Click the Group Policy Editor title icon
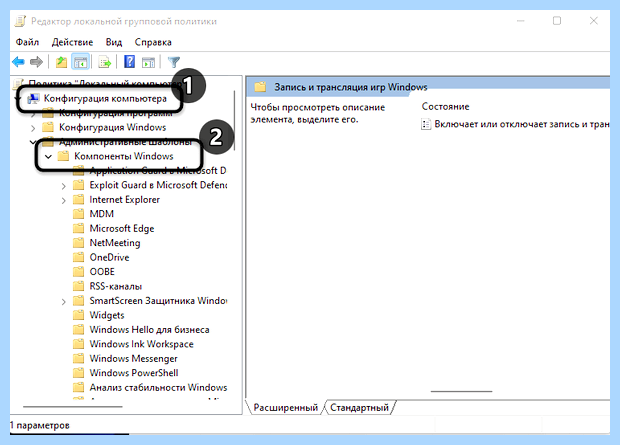The image size is (620, 445). coord(20,21)
